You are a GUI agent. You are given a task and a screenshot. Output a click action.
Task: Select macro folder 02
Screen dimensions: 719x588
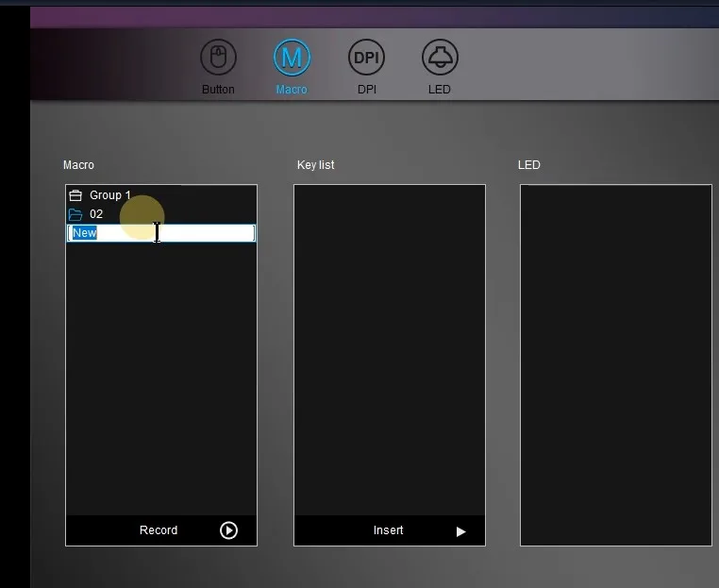(x=96, y=214)
